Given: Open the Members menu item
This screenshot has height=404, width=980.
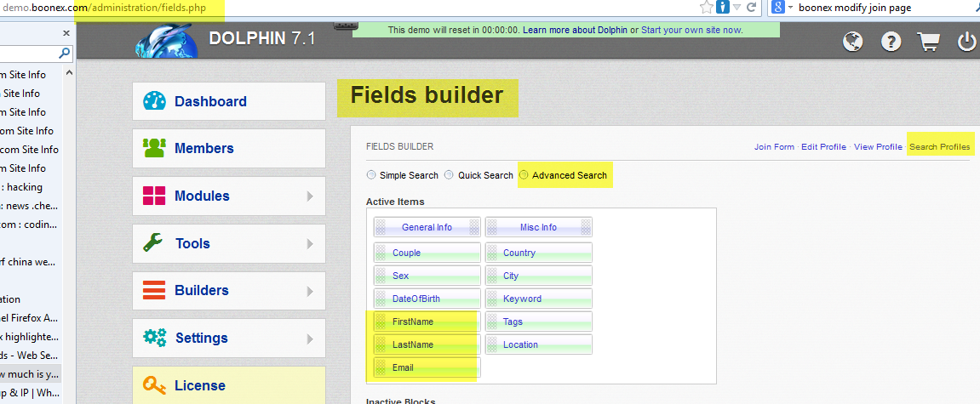Looking at the screenshot, I should (229, 148).
